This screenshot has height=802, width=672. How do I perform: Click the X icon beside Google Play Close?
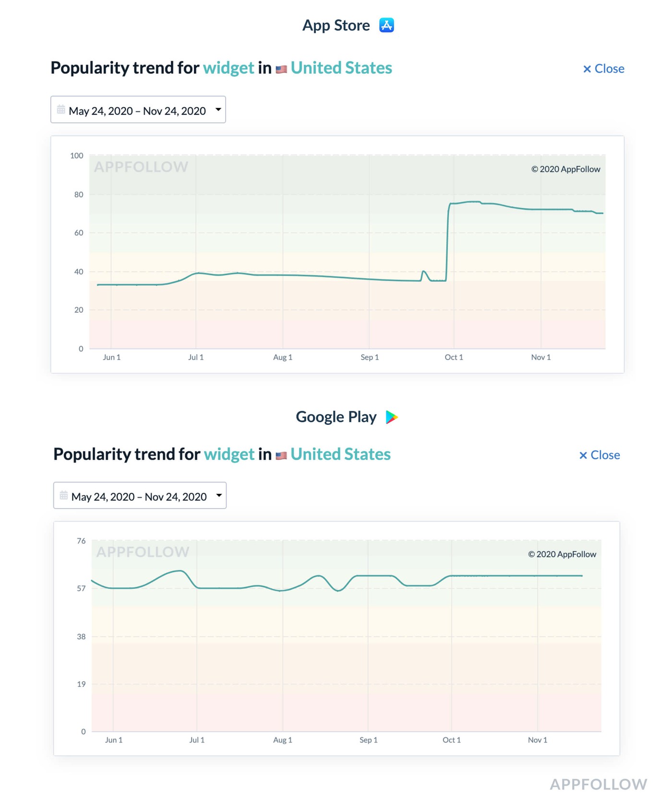(583, 455)
